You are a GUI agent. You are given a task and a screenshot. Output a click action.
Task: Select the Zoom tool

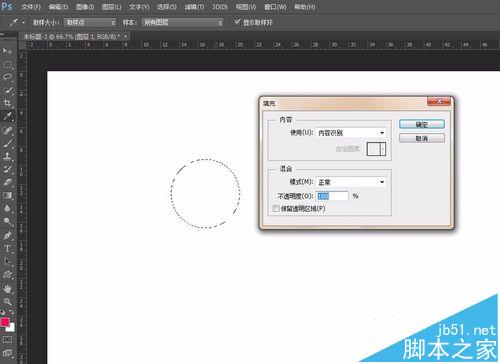click(7, 302)
